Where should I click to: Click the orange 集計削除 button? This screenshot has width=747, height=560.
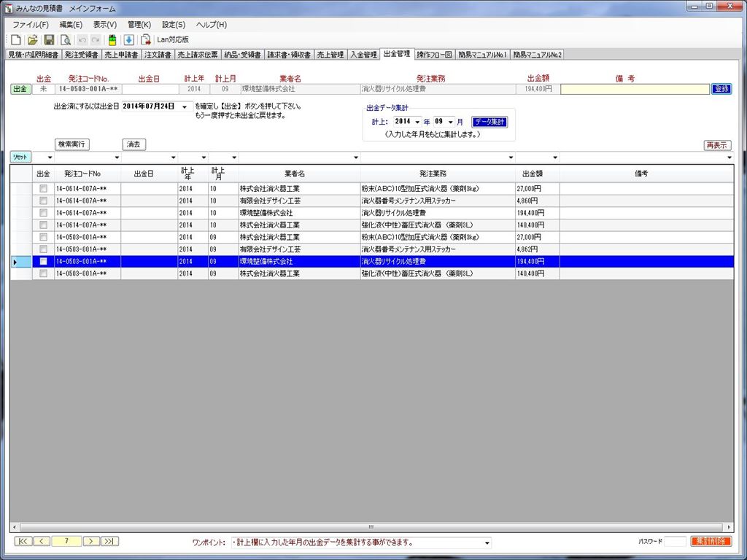(711, 542)
